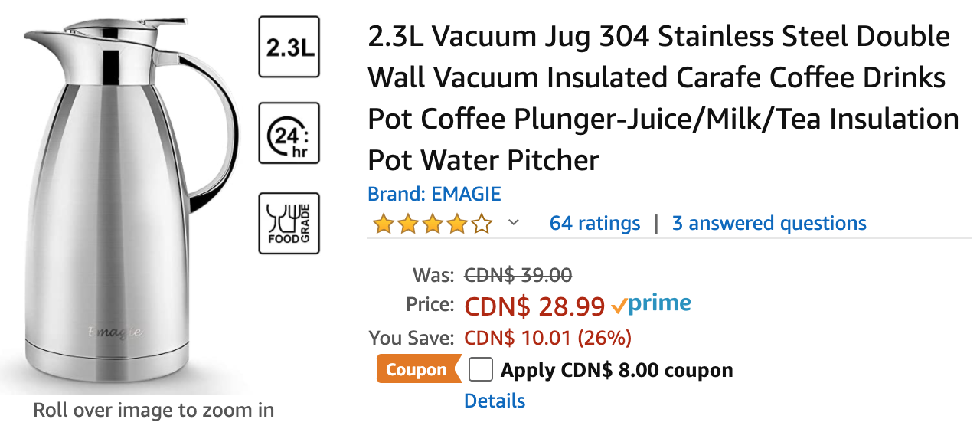Click the Apply CDN$ 8.00 coupon label

pos(617,371)
